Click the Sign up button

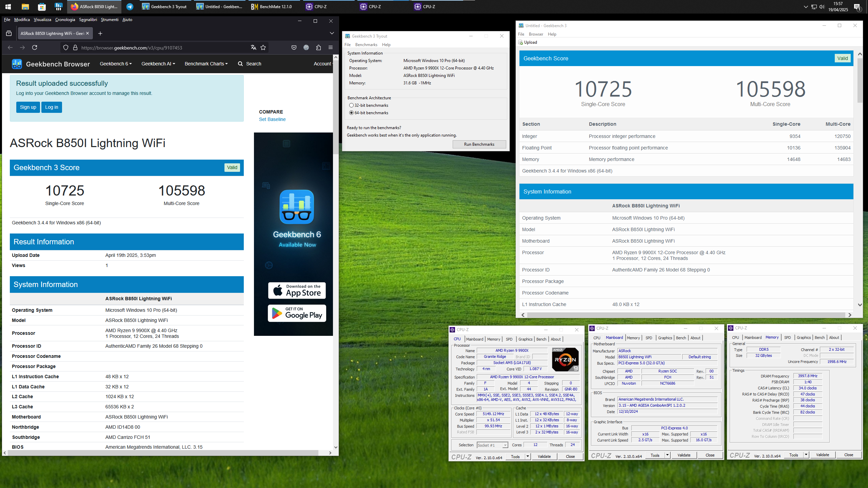28,107
